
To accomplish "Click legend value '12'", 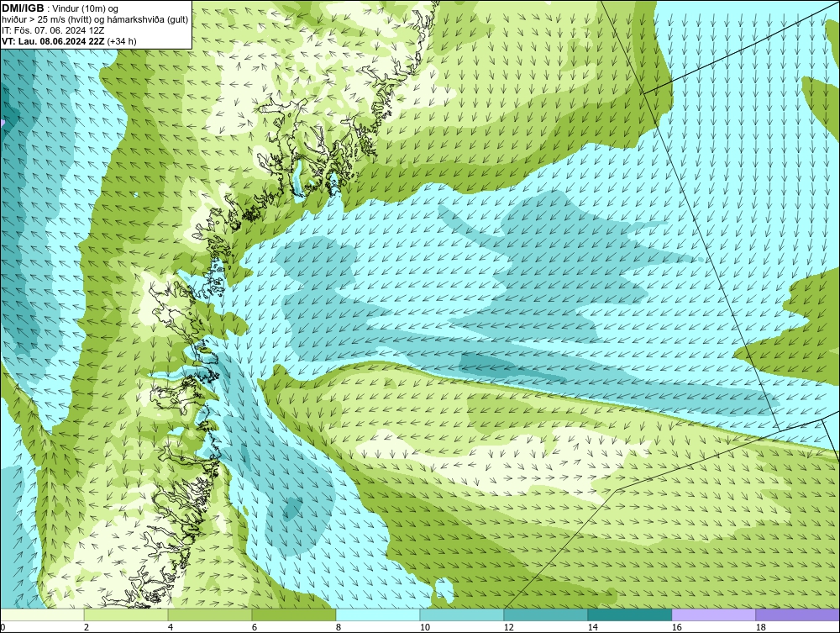I will pos(508,627).
